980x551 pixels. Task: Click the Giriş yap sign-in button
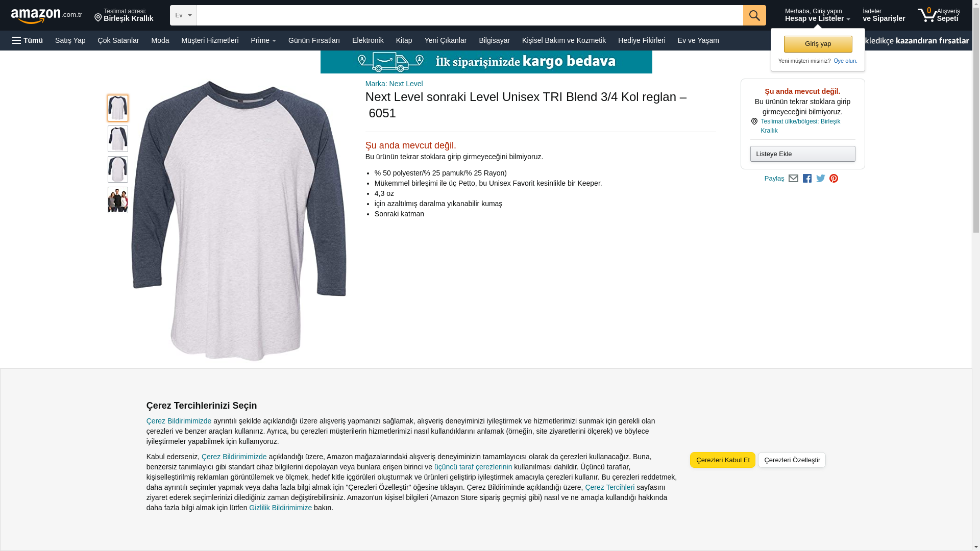click(x=818, y=44)
